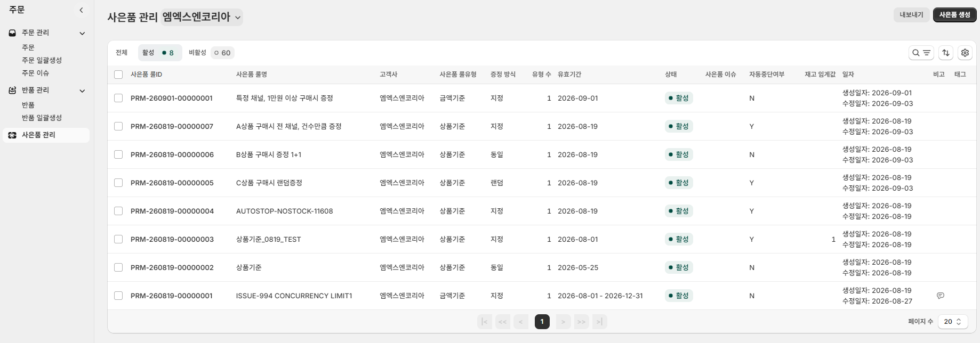Switch to the 전체 tab

122,53
